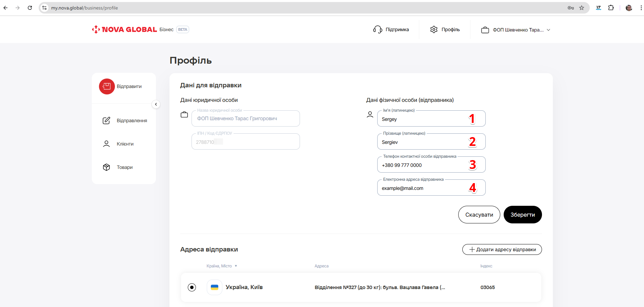Click the sender email address field
Screen dimensions: 644x307
click(x=424, y=188)
